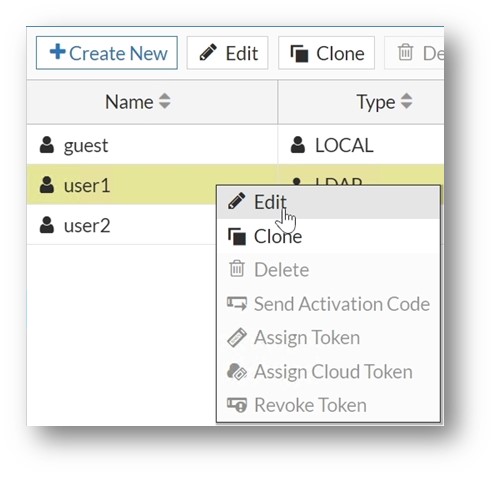
Task: Click the Assign Cloud Token icon
Action: pyautogui.click(x=237, y=371)
